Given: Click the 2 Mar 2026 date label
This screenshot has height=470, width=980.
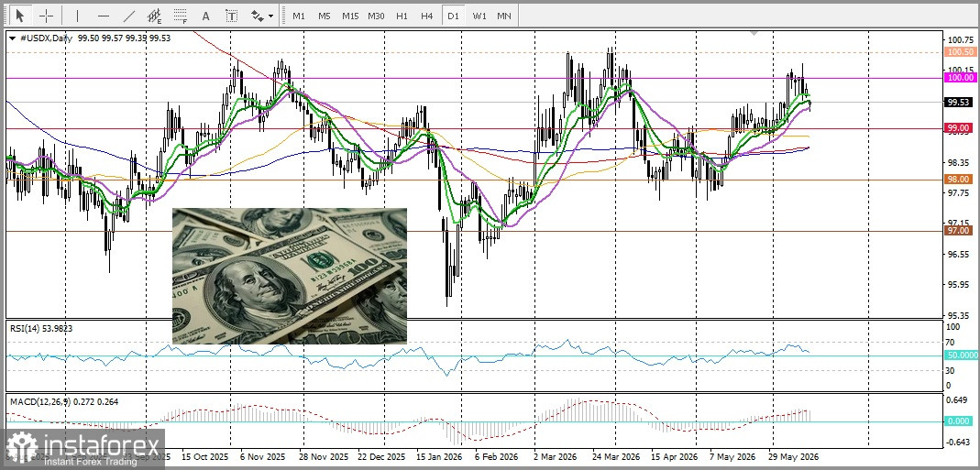Looking at the screenshot, I should click(x=555, y=455).
